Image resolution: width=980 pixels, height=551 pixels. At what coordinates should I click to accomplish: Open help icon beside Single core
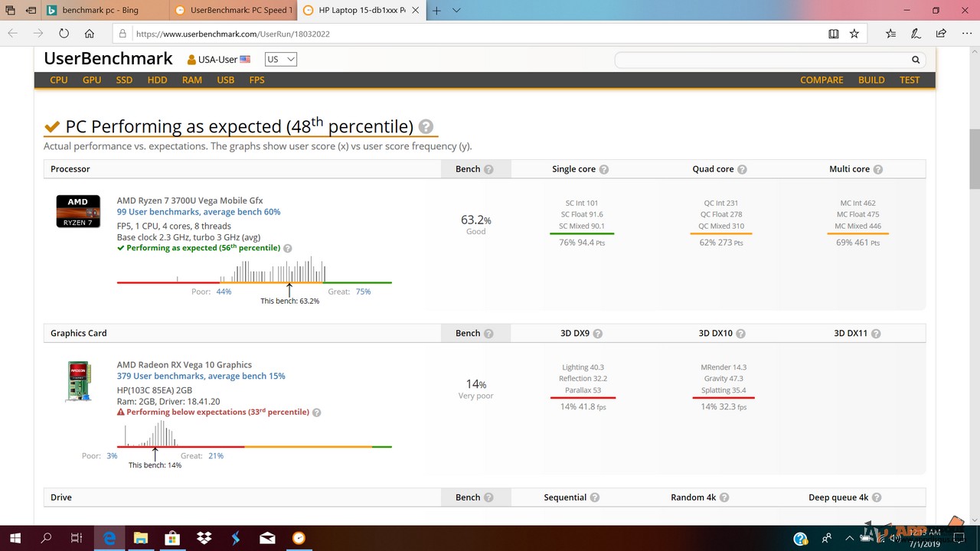click(x=603, y=169)
